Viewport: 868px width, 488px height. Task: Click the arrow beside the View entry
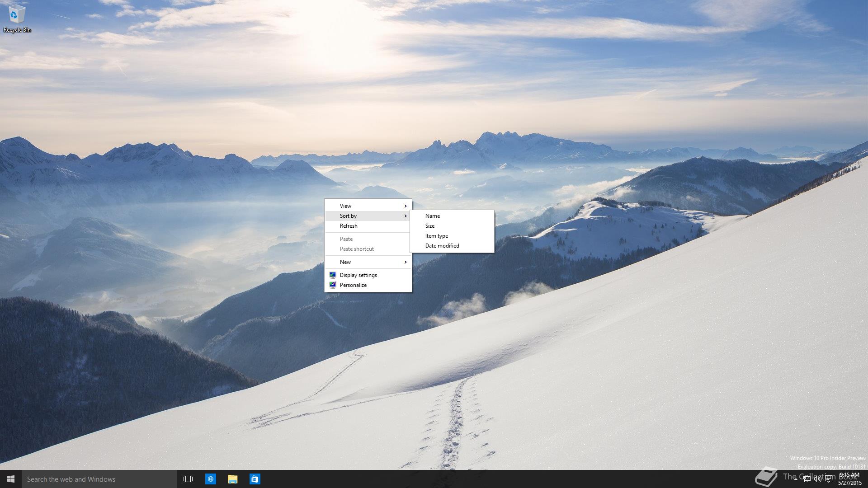click(x=406, y=206)
